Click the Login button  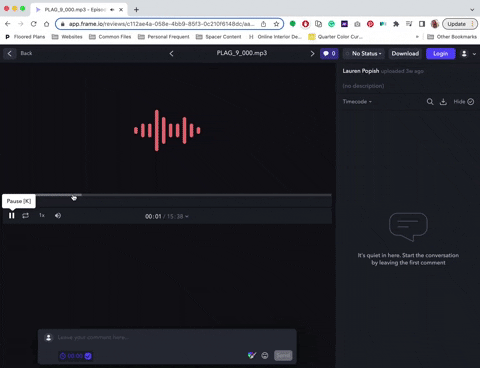click(440, 53)
